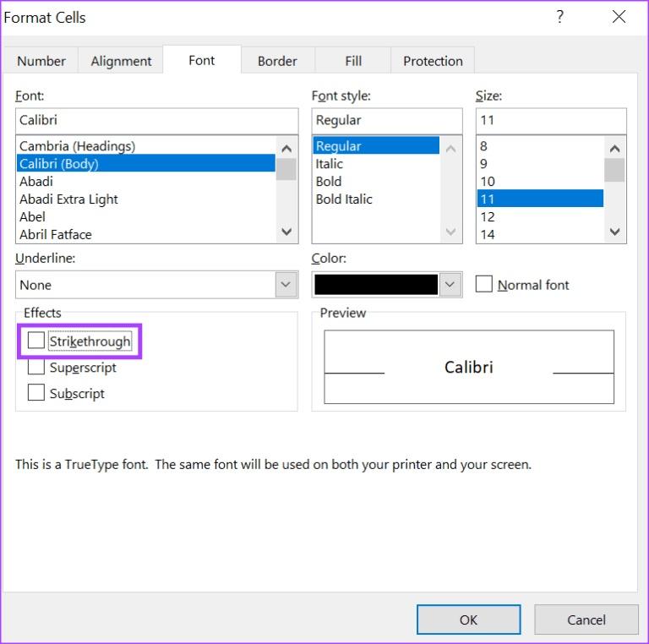Enable the Strikethrough checkbox
This screenshot has width=649, height=644.
coord(36,341)
